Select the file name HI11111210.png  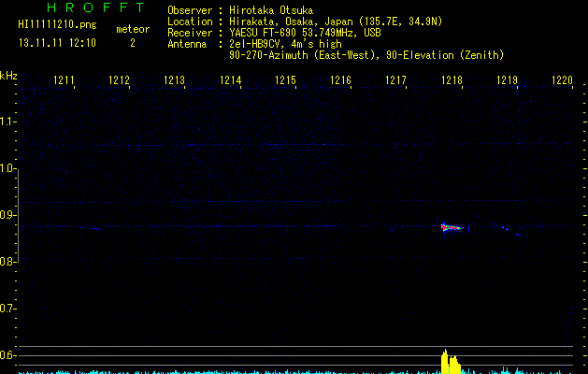pos(57,25)
